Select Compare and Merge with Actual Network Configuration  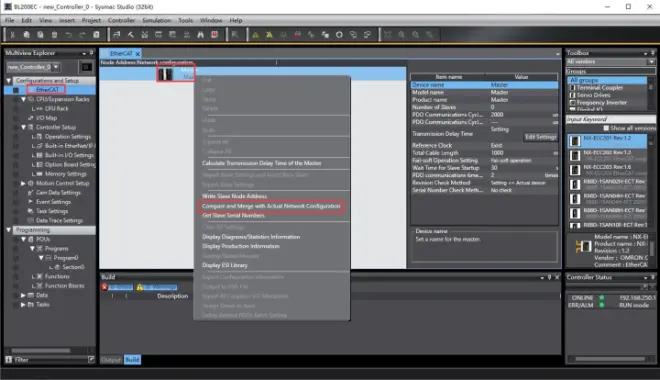[271, 206]
